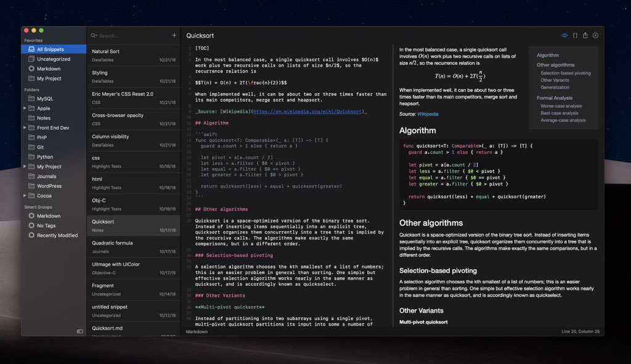Image resolution: width=631 pixels, height=364 pixels.
Task: Click the Quicksort title field in the editor
Action: (x=200, y=36)
